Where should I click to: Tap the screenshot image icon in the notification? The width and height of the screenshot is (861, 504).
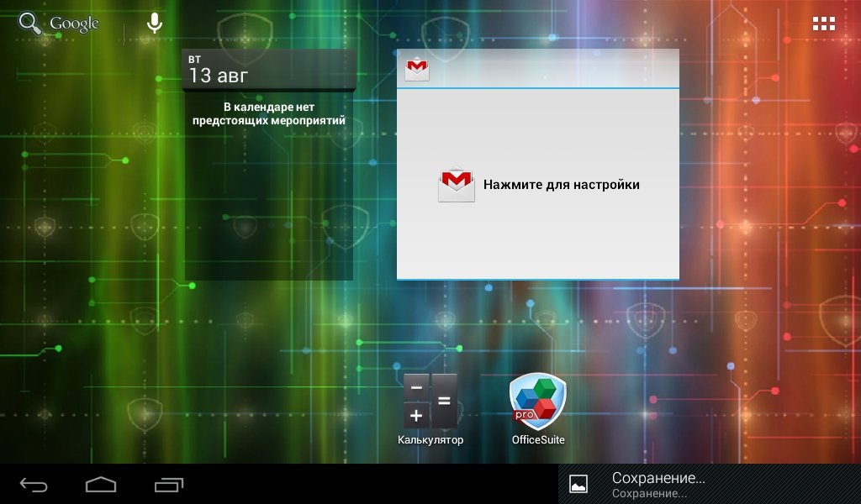(x=578, y=484)
